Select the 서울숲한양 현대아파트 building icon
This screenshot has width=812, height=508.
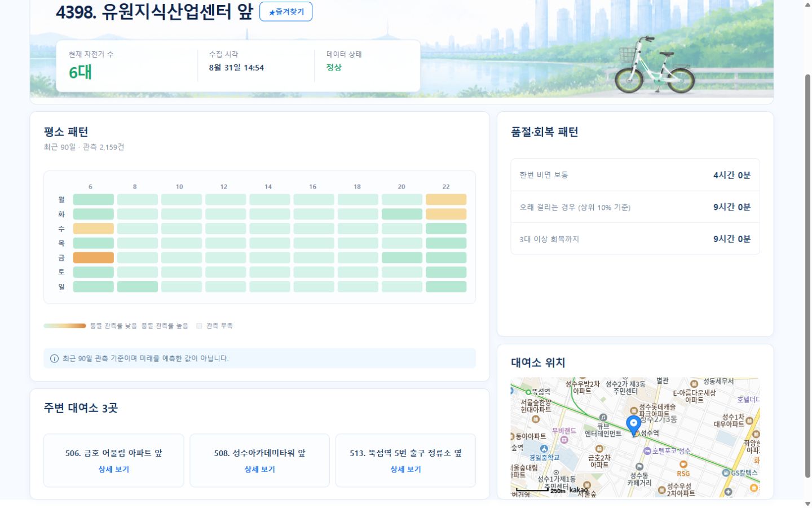[x=536, y=419]
